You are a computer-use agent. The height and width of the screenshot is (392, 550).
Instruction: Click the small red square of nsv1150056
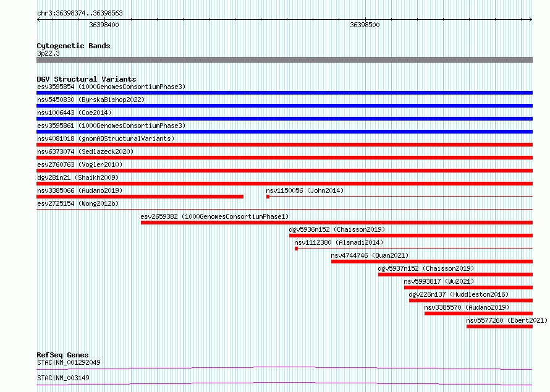pyautogui.click(x=268, y=197)
